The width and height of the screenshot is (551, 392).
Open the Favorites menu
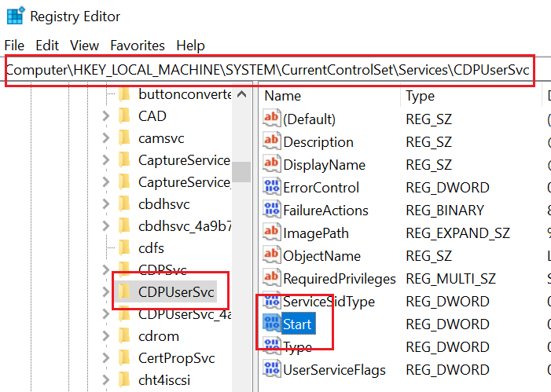click(138, 46)
